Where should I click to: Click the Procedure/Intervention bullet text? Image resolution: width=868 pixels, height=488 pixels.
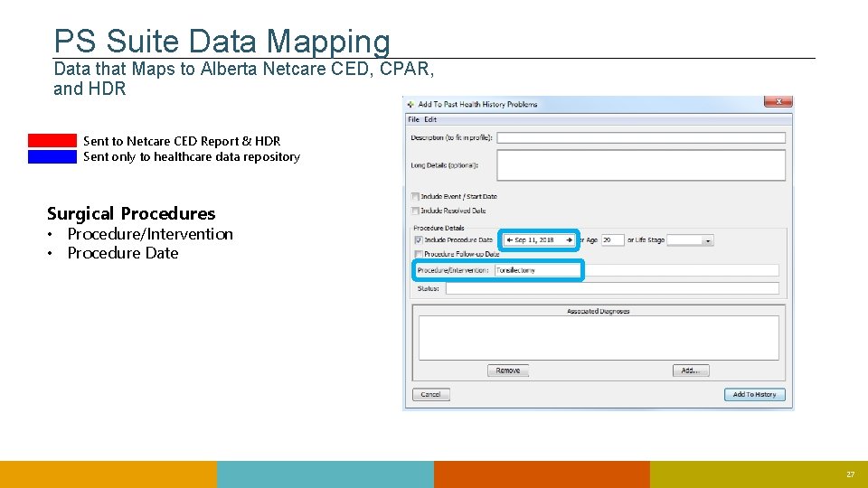[x=150, y=234]
